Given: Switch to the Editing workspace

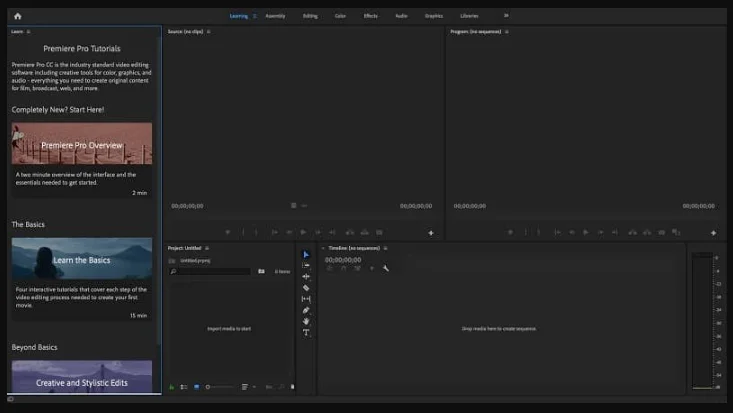Looking at the screenshot, I should [x=310, y=16].
